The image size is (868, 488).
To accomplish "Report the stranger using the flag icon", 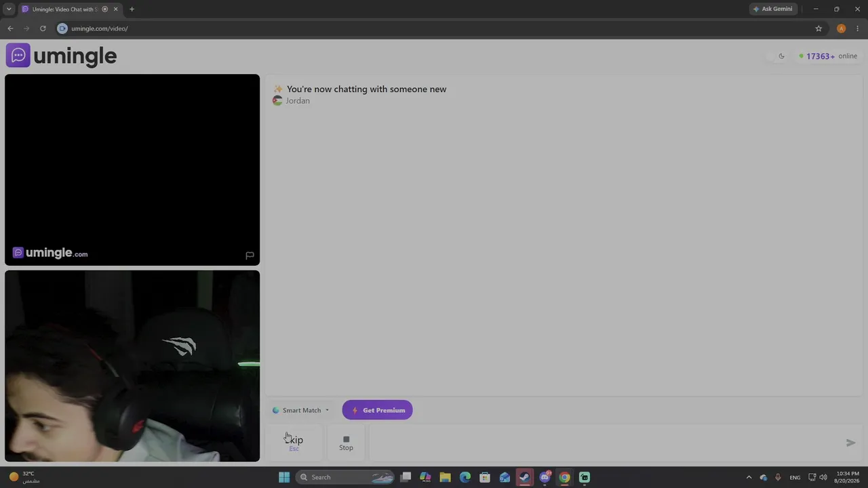I will [250, 256].
